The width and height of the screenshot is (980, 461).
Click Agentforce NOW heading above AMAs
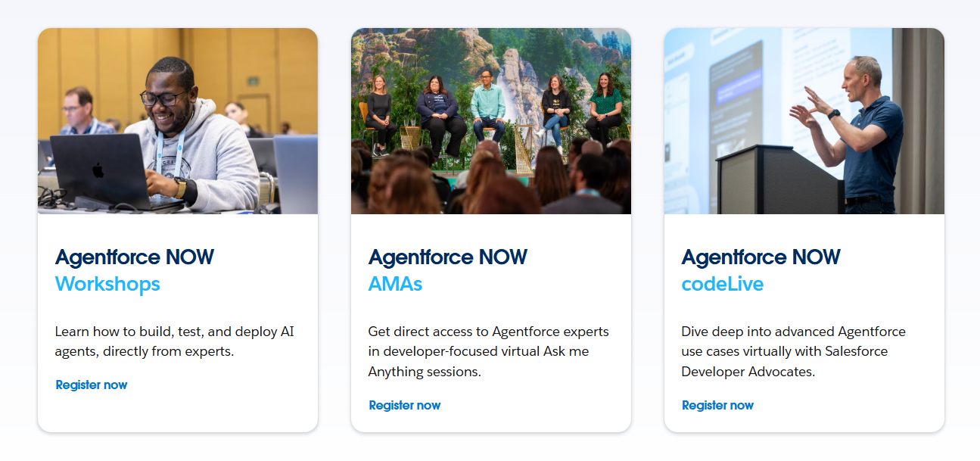447,257
